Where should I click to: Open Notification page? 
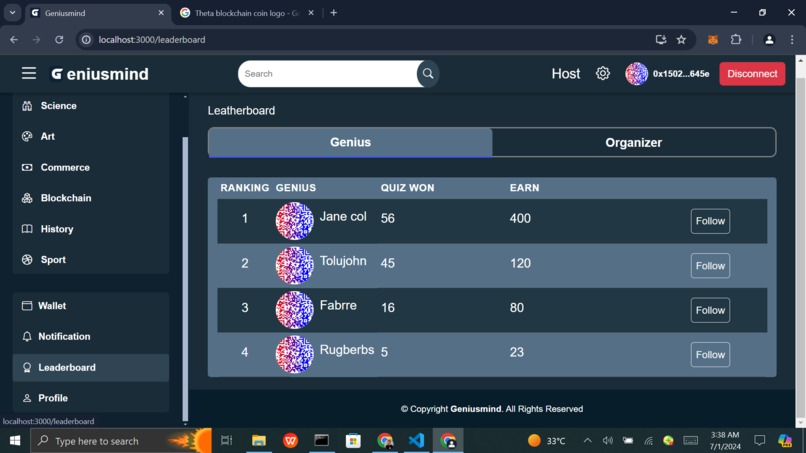pos(90,336)
